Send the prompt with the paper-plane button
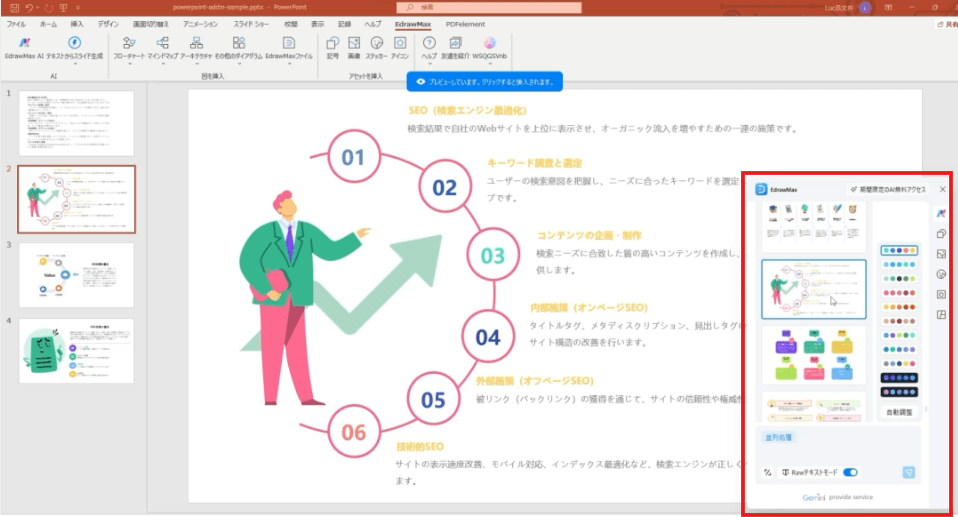 tap(909, 472)
